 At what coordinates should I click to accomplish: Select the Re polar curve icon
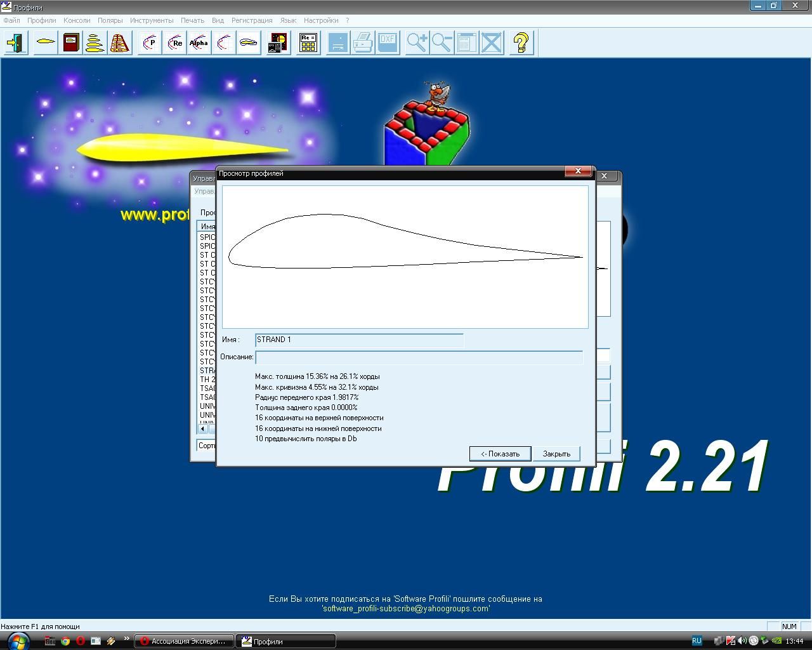[174, 43]
